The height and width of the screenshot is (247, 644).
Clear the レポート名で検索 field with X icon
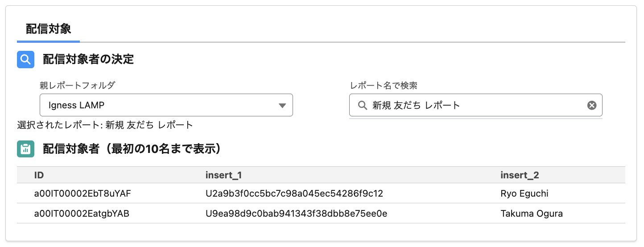coord(591,105)
